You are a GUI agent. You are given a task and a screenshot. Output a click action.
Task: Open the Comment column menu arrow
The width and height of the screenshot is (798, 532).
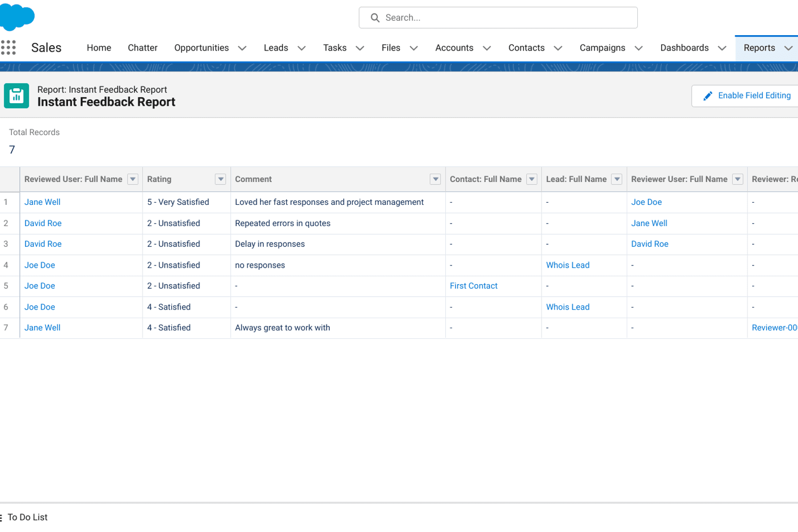(436, 179)
